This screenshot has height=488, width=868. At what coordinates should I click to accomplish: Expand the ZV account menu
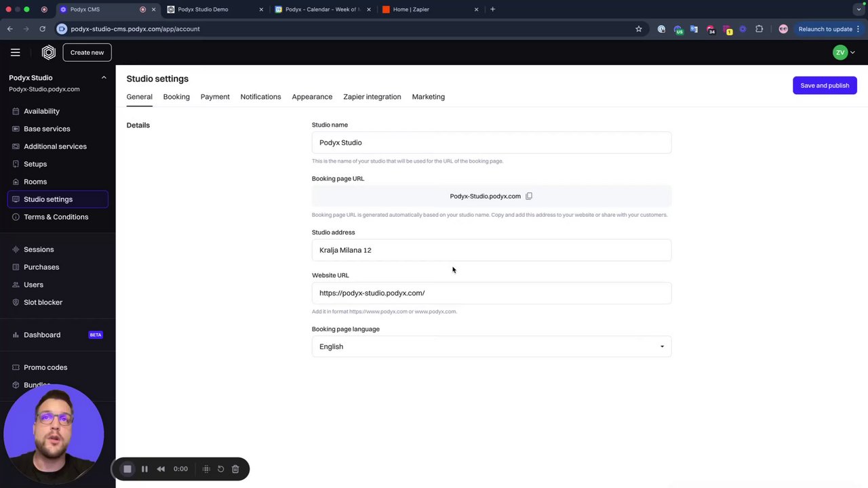844,52
